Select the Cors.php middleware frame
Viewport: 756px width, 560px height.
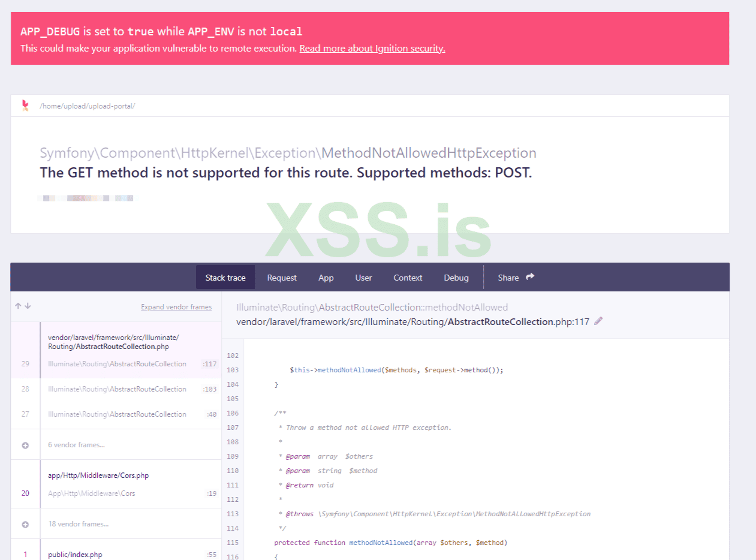[x=120, y=484]
